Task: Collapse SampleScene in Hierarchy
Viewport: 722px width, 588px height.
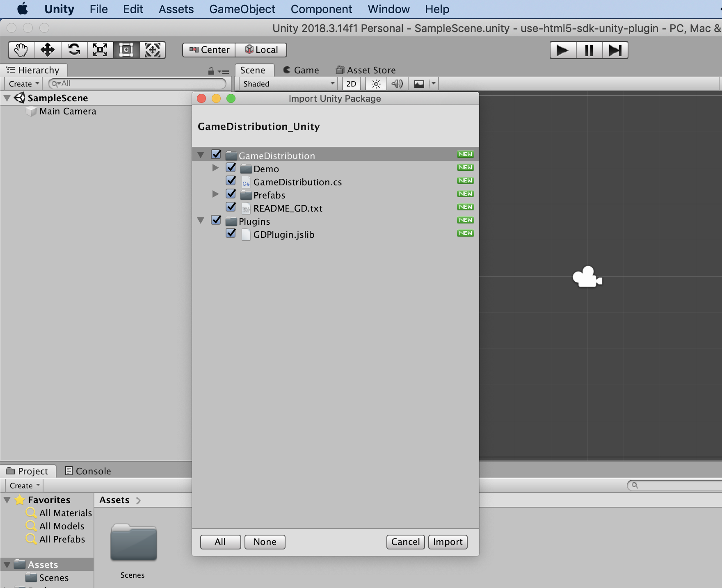Action: pos(7,98)
